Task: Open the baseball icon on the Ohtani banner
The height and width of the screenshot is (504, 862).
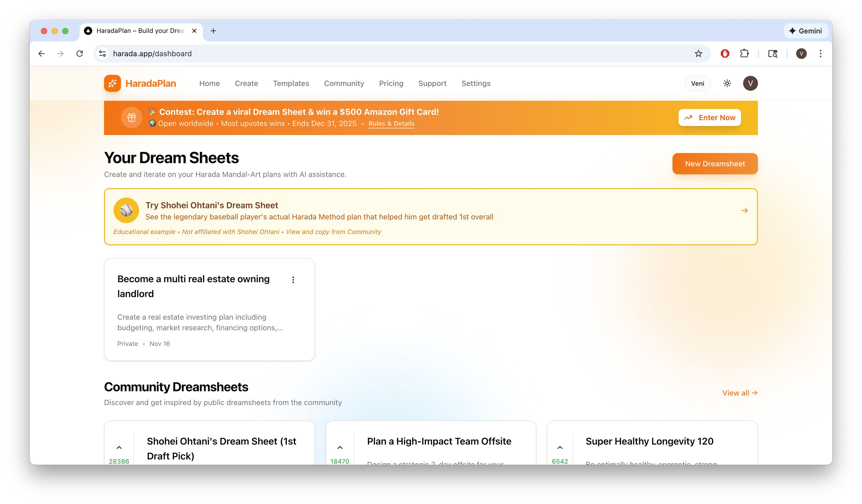Action: pos(126,210)
